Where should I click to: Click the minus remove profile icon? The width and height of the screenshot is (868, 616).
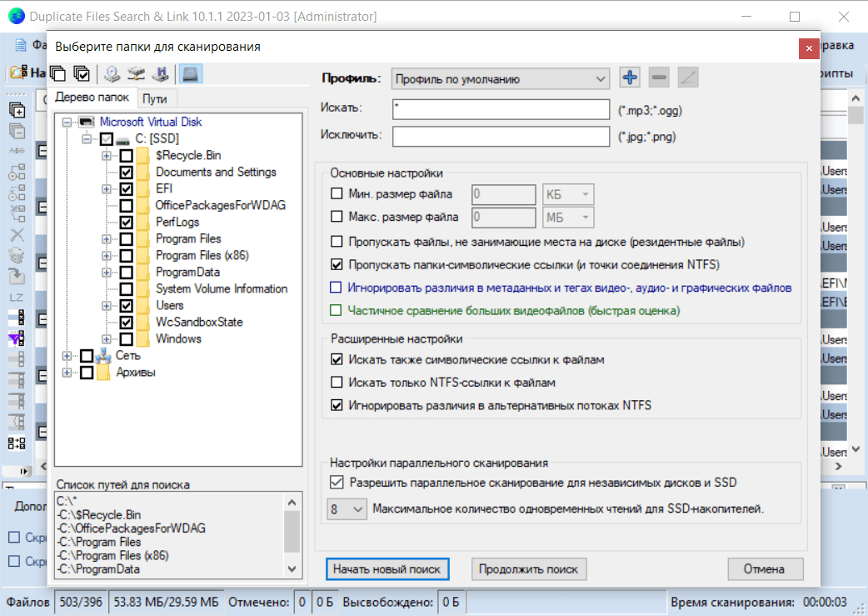point(659,78)
